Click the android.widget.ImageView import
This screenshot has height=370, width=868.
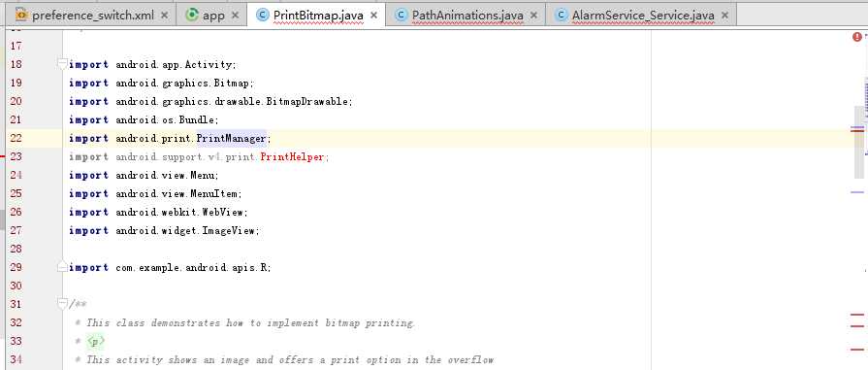(187, 230)
